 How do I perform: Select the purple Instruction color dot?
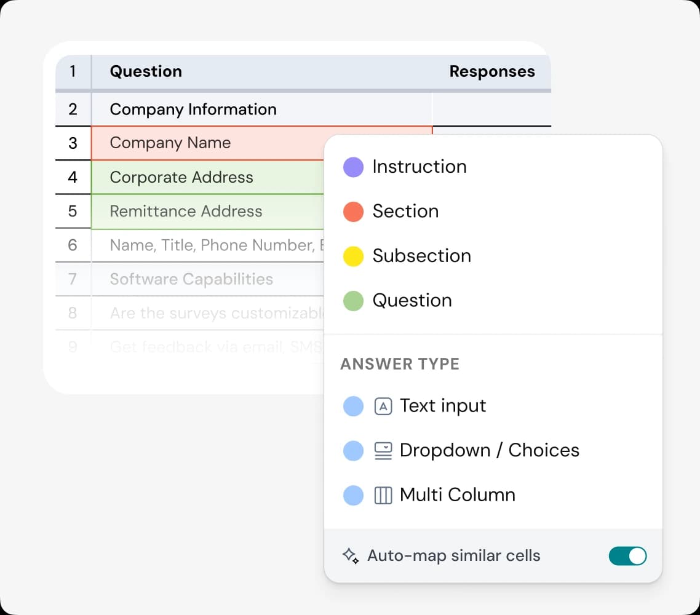tap(353, 167)
